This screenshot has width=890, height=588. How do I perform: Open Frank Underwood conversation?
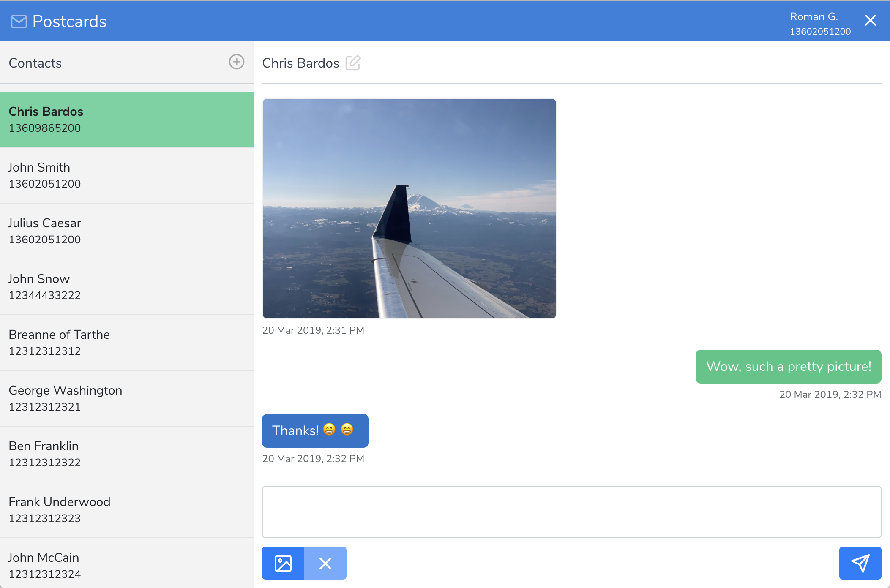pyautogui.click(x=127, y=510)
